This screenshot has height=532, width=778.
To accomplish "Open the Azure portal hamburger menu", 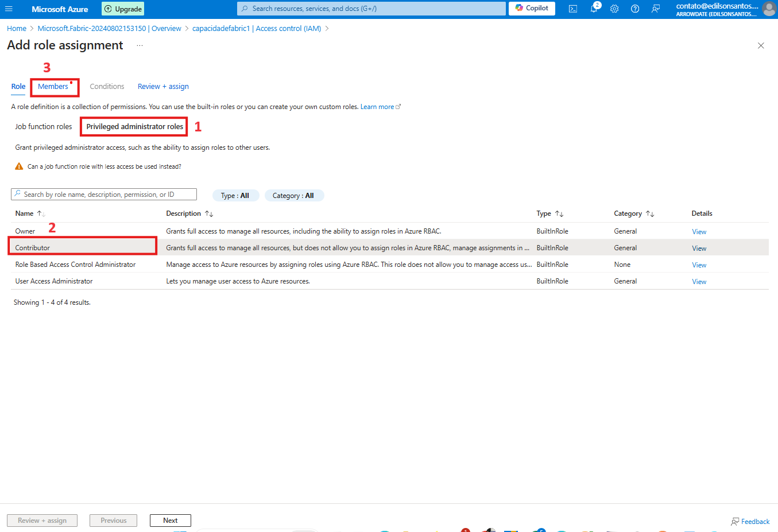I will point(9,9).
